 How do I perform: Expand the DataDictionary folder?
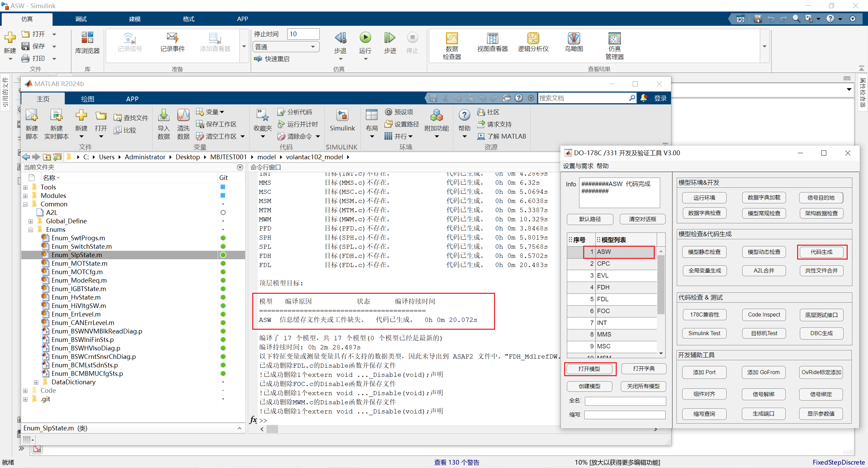(36, 382)
